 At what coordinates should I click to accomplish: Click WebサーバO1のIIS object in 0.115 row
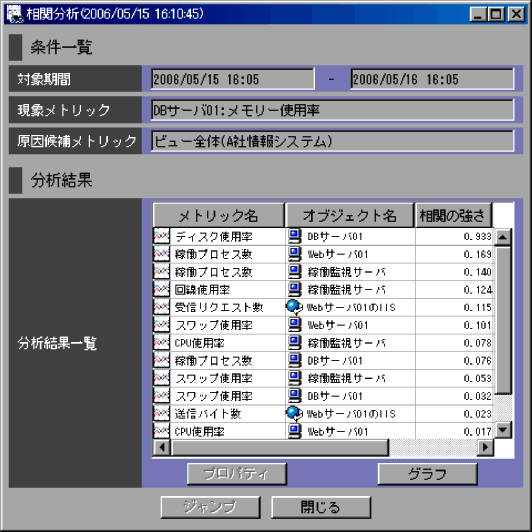[351, 307]
